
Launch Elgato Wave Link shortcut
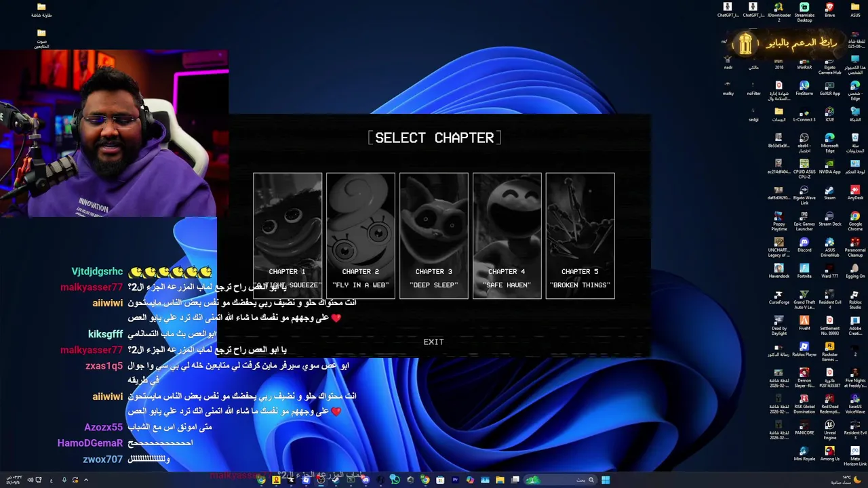(804, 195)
